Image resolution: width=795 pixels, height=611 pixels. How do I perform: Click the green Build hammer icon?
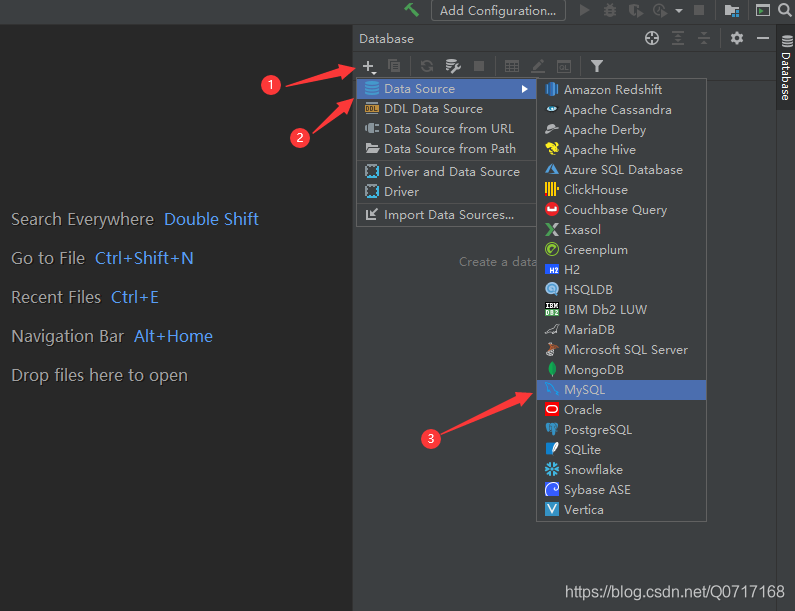(411, 10)
